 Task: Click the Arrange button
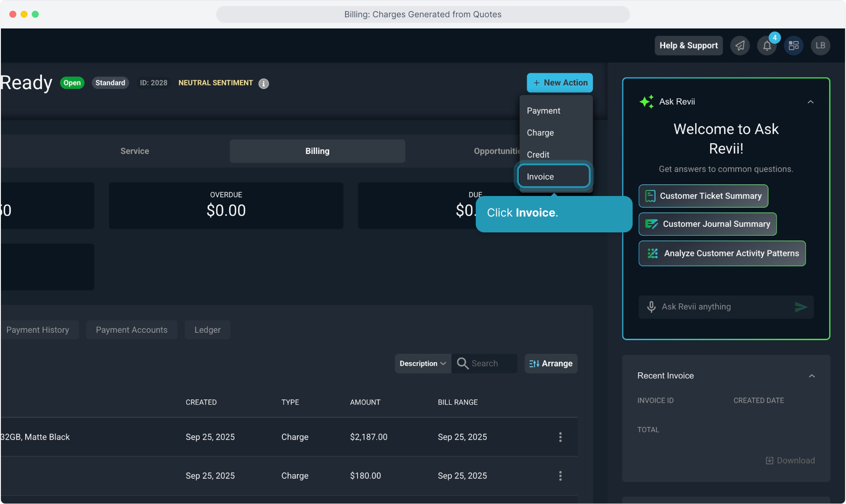click(551, 364)
